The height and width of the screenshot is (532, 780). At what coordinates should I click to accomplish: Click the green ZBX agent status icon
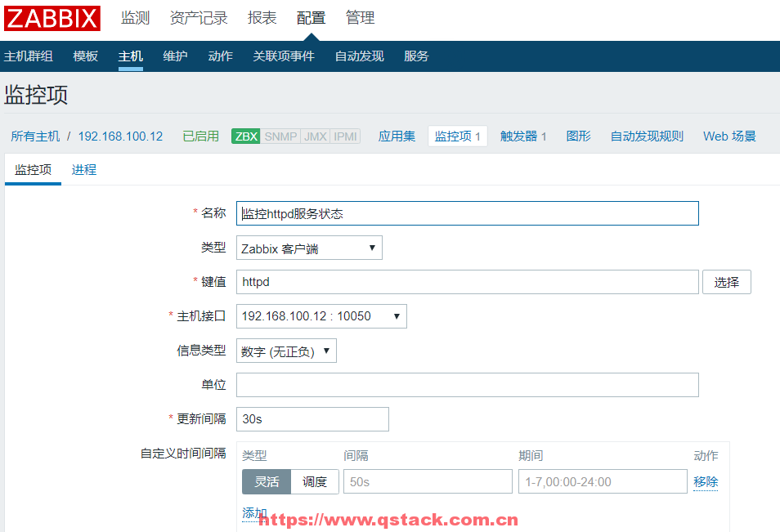click(x=245, y=136)
